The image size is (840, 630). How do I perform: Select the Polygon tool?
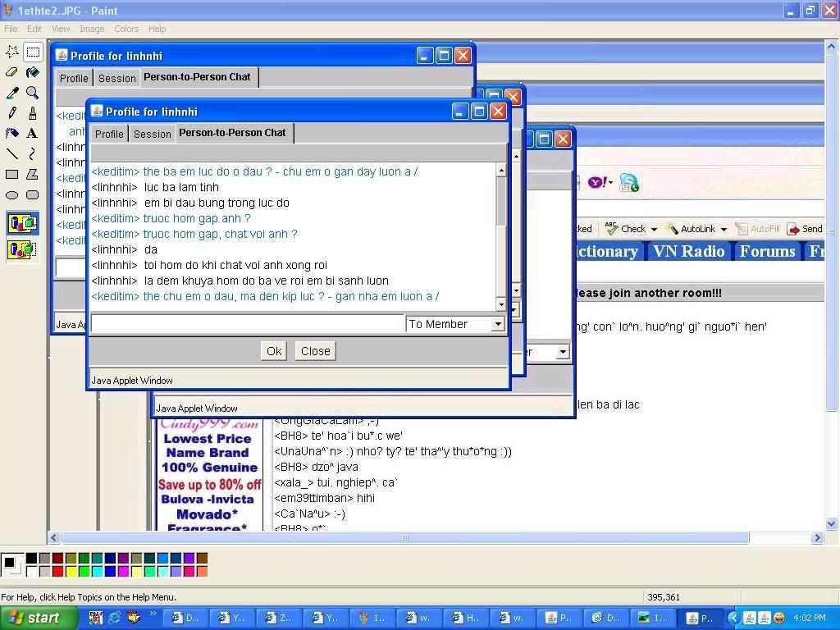(x=33, y=174)
